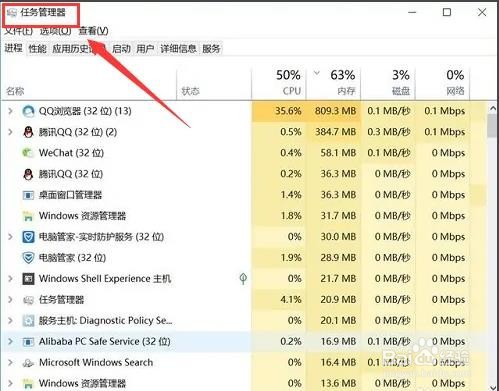
Task: Click the 桌面窗口管理器 icon
Action: pyautogui.click(x=28, y=195)
